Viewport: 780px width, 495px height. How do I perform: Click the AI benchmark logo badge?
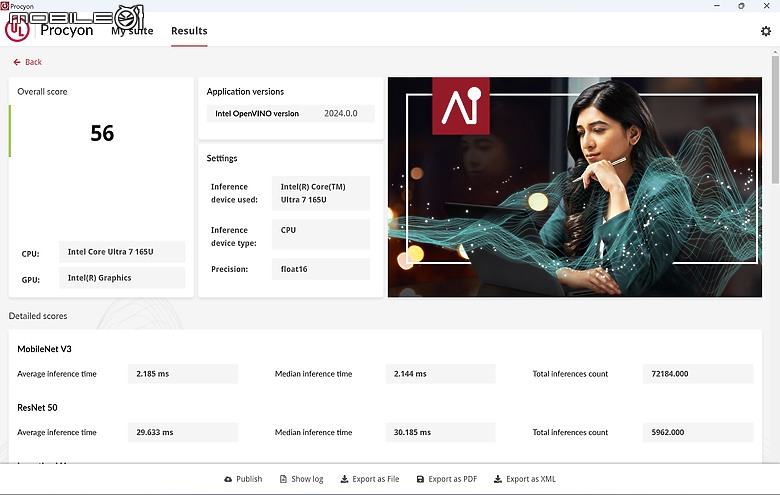pyautogui.click(x=461, y=105)
